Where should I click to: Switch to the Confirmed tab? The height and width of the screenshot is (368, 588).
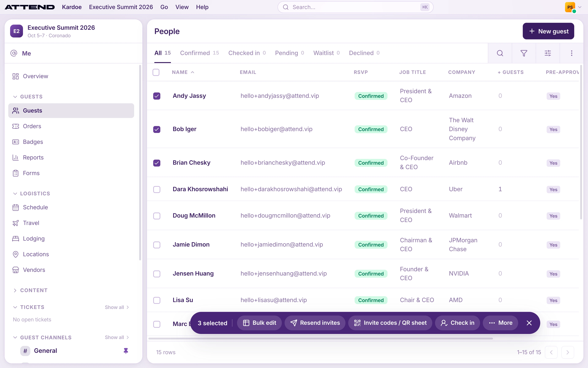[199, 53]
